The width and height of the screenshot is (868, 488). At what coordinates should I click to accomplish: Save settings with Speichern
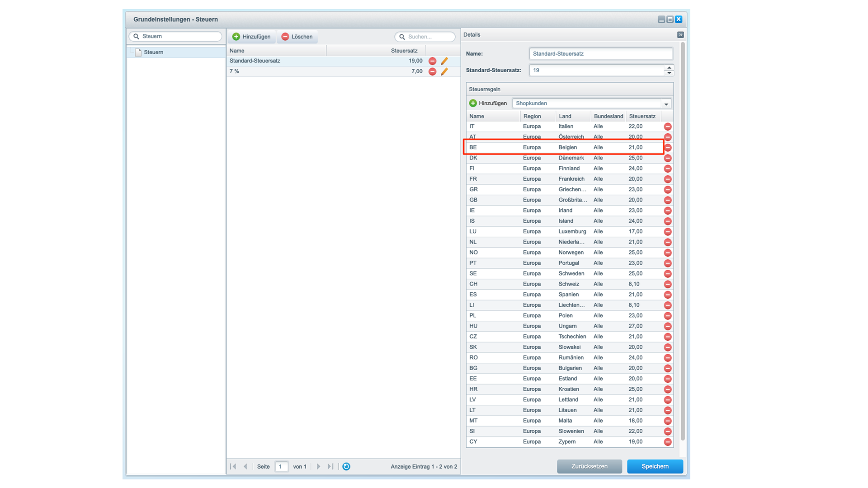click(x=655, y=466)
